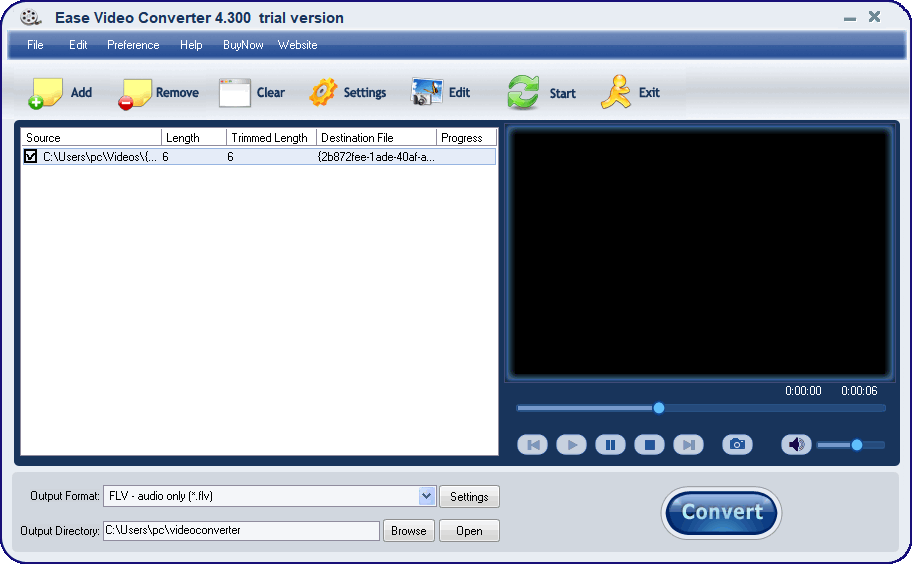Take a snapshot with camera icon
The width and height of the screenshot is (912, 564).
click(x=738, y=445)
